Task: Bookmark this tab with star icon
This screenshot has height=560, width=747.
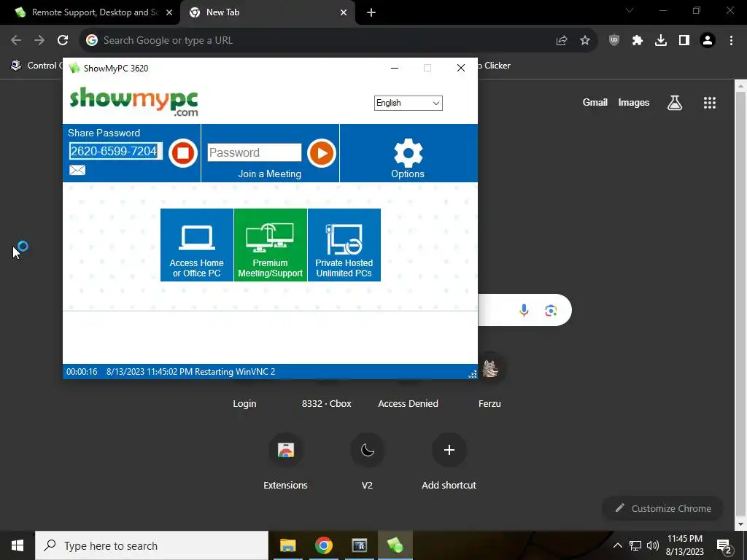Action: 585,41
